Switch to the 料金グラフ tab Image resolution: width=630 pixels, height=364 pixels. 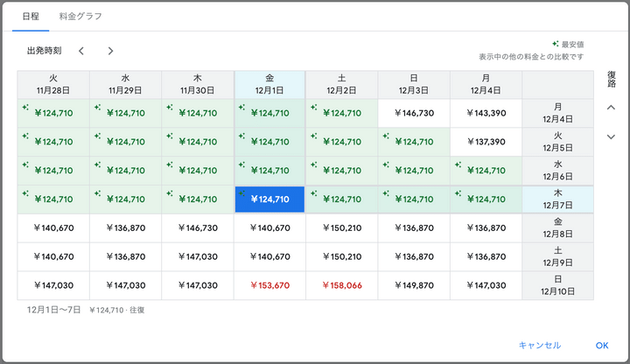(x=79, y=16)
